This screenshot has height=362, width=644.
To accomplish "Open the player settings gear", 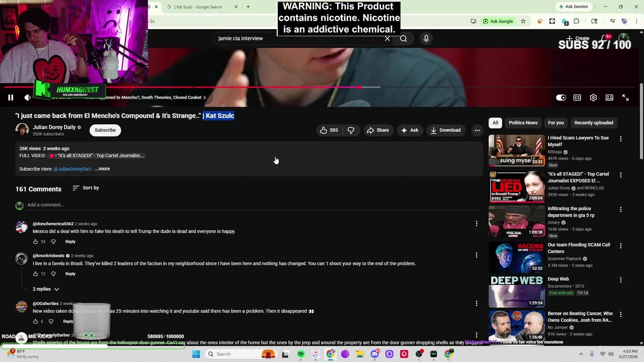I will click(593, 98).
